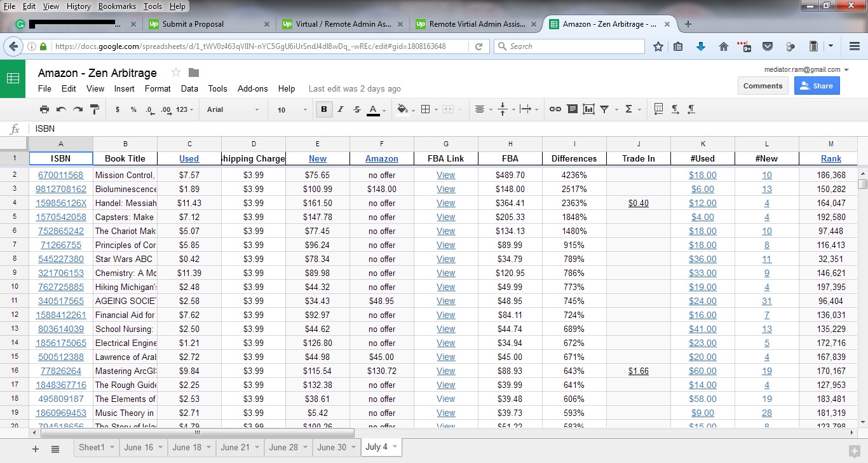The height and width of the screenshot is (463, 868).
Task: Set left-to-right cell direction
Action: click(675, 109)
